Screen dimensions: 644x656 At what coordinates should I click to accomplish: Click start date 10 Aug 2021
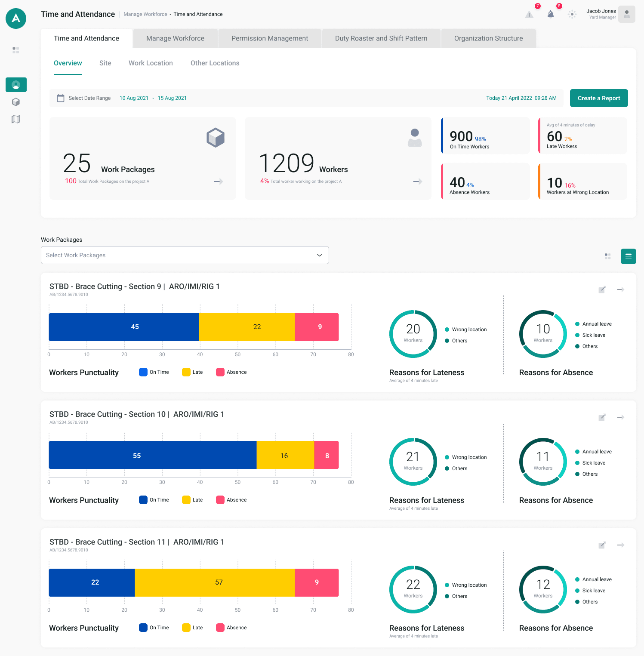134,98
